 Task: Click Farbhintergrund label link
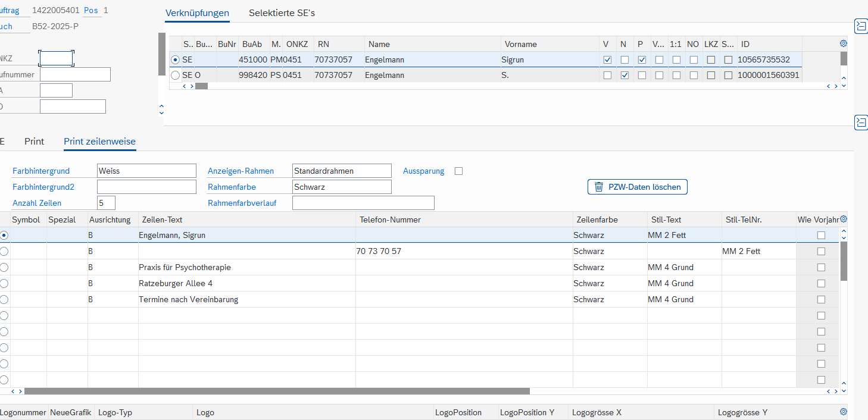point(41,171)
